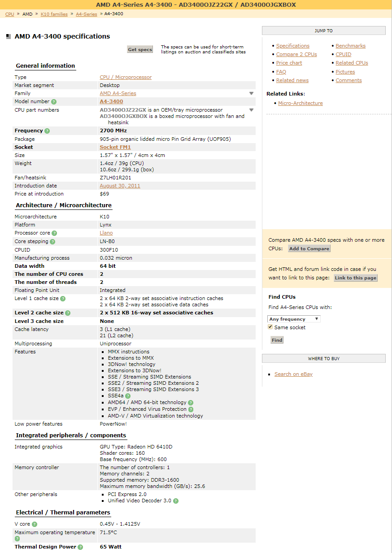Click the 'PowerNow!' low power feature

click(113, 424)
